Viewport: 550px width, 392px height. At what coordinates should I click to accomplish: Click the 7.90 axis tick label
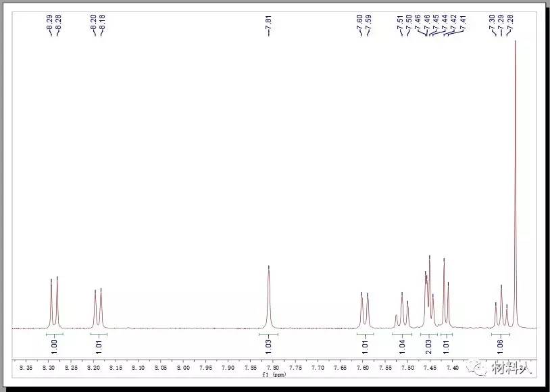pos(228,368)
